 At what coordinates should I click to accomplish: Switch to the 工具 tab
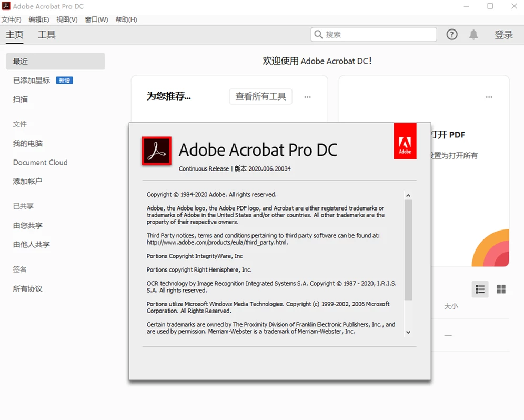click(46, 34)
